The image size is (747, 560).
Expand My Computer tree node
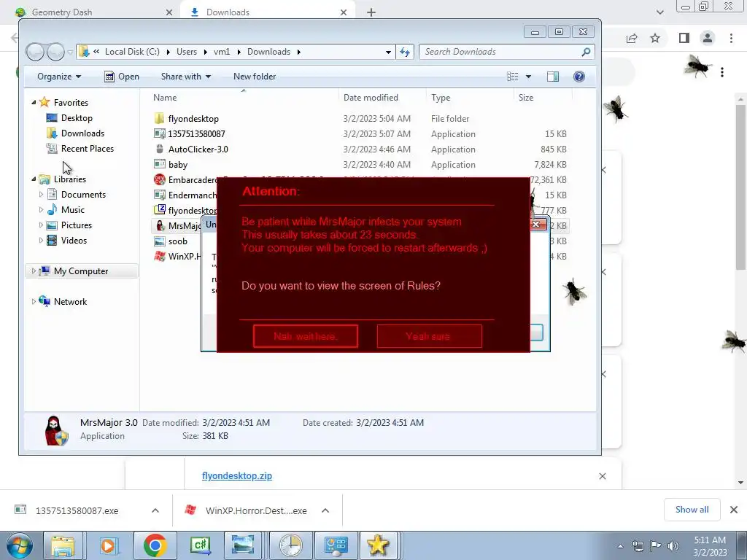coord(34,271)
